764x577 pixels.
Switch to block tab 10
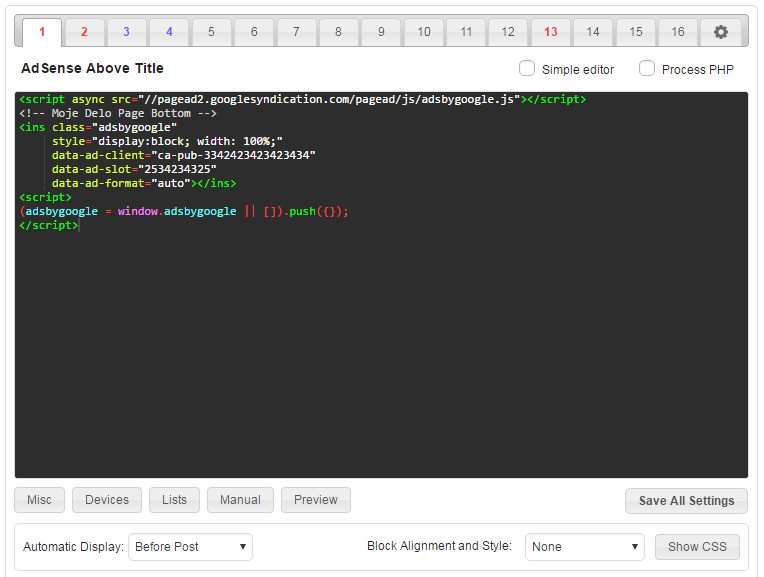[424, 32]
